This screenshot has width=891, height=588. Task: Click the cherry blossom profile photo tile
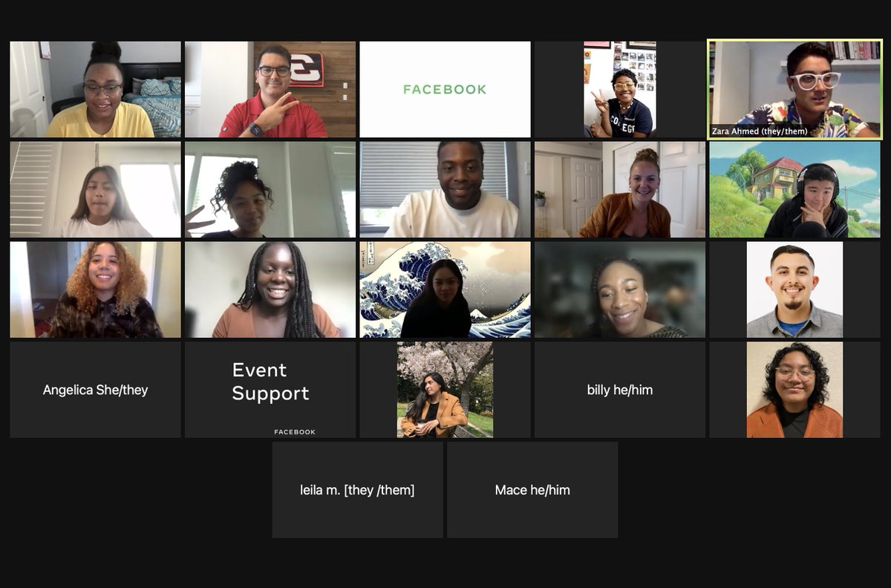pos(445,390)
